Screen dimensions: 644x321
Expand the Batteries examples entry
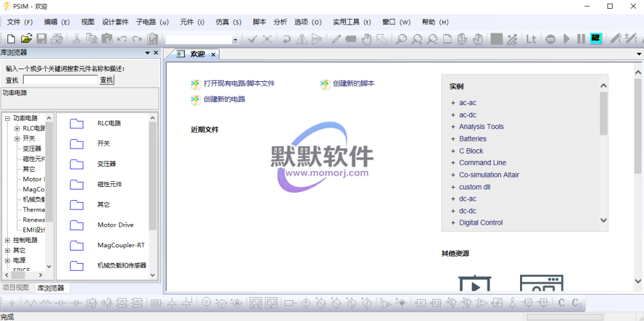click(453, 139)
